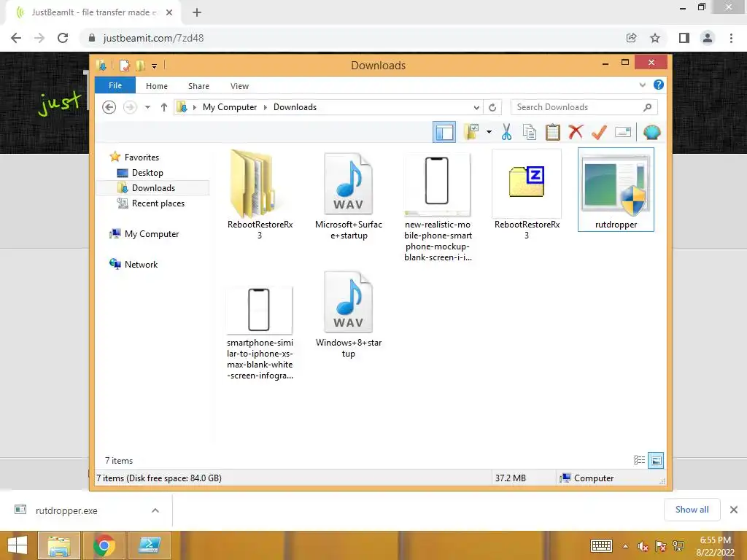Expand the address bar history dropdown
This screenshot has width=747, height=560.
(x=476, y=107)
